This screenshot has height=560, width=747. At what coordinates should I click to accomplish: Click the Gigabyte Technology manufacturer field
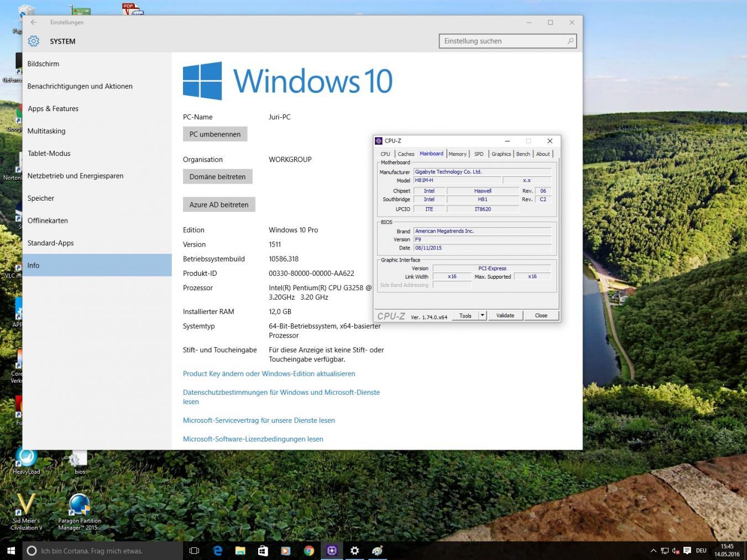(482, 172)
